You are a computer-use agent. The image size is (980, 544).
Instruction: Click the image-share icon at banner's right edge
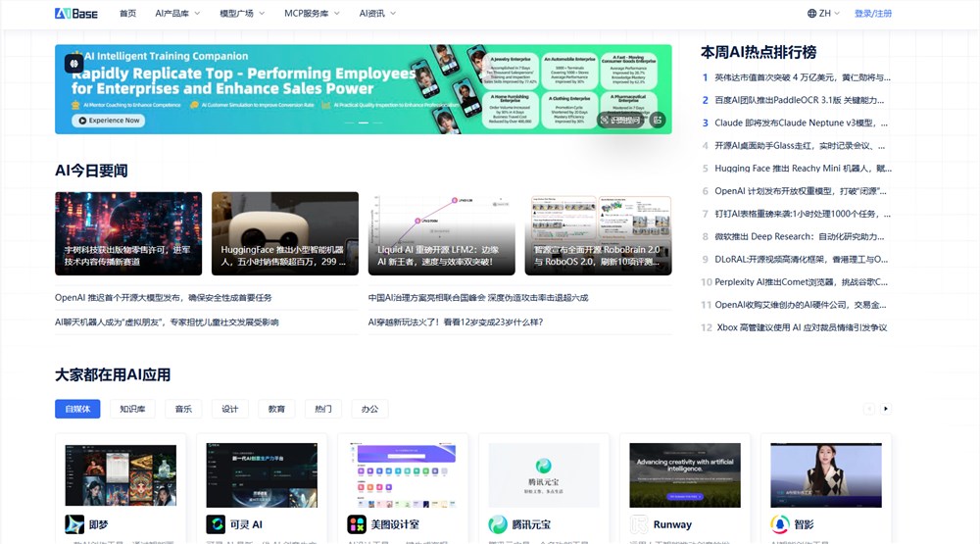coord(658,120)
